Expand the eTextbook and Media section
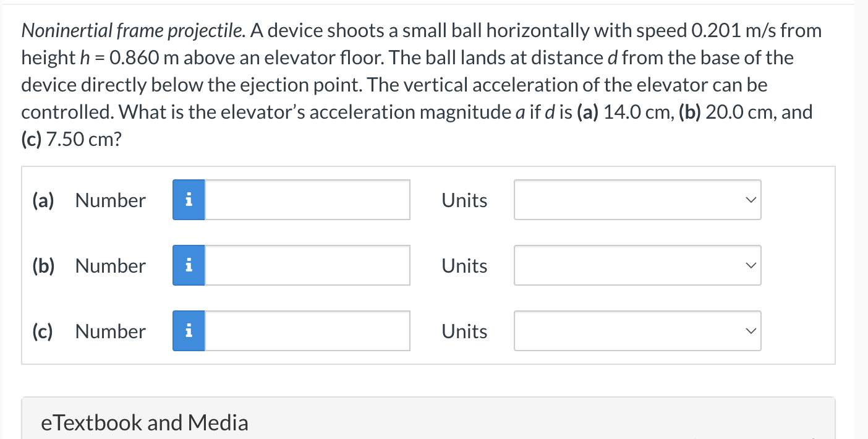 pyautogui.click(x=145, y=422)
